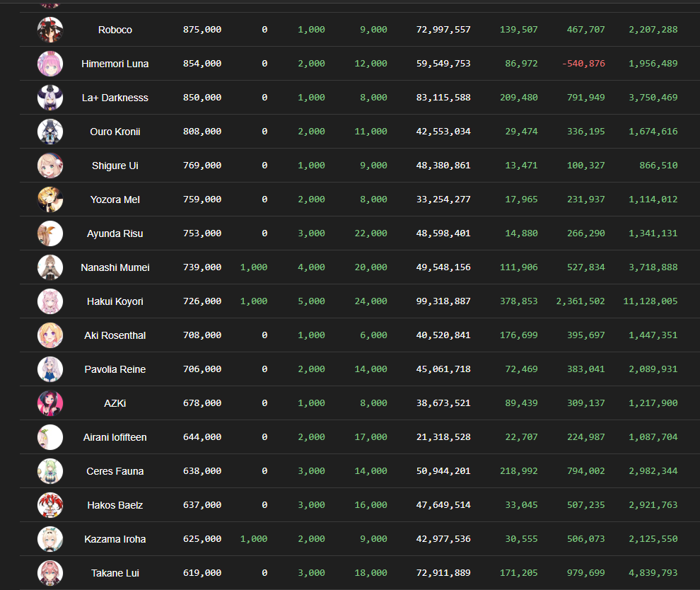The image size is (700, 590).
Task: Select Roboco's subscriber count 875,000
Action: 202,30
